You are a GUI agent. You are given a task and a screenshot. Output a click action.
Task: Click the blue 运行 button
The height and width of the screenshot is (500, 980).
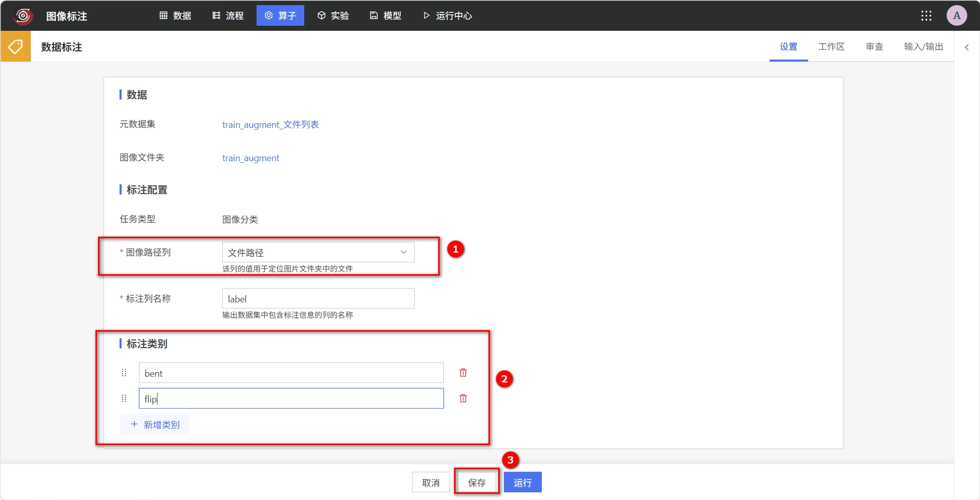(x=523, y=483)
